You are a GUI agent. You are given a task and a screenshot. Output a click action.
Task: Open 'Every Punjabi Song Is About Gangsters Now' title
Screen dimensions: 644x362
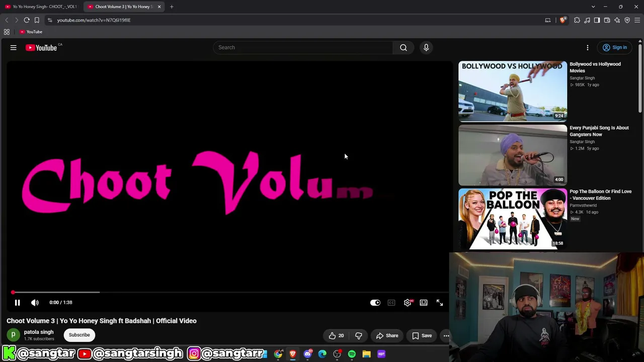click(x=599, y=131)
